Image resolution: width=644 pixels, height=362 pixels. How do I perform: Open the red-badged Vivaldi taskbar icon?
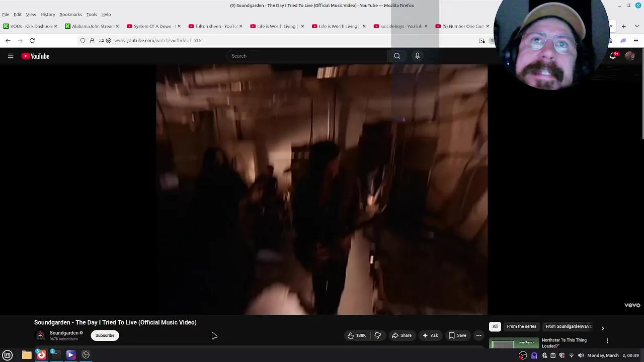(x=41, y=355)
